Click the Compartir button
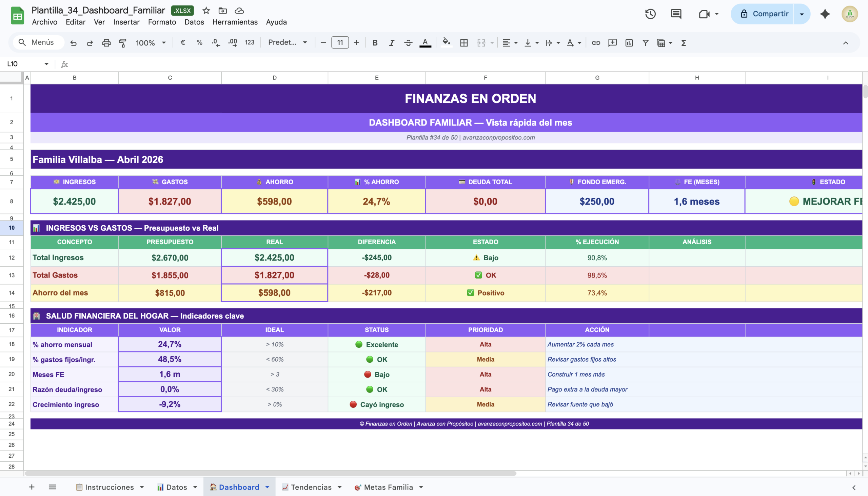Viewport: 868px width, 496px height. pyautogui.click(x=764, y=14)
